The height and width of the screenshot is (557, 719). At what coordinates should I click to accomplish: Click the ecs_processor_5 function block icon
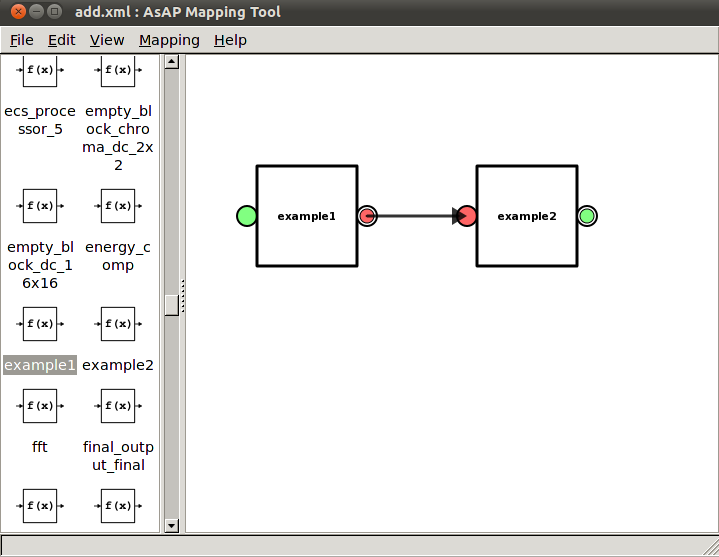pyautogui.click(x=40, y=71)
